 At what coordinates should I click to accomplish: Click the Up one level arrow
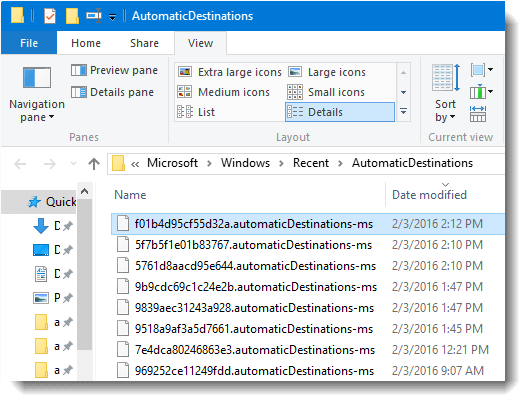coord(94,164)
